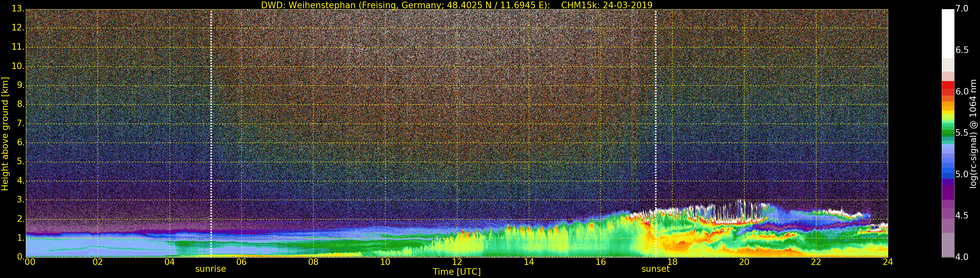Select the 'Time [UTC]' axis label
Viewport: 980px width, 278px height.
pos(457,272)
